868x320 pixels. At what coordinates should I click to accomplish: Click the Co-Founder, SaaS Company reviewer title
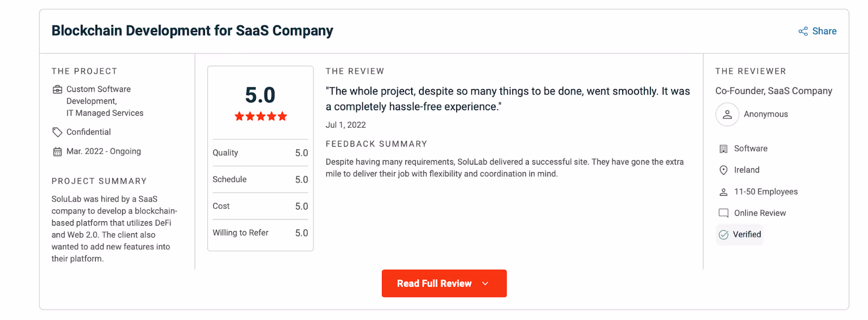(774, 91)
